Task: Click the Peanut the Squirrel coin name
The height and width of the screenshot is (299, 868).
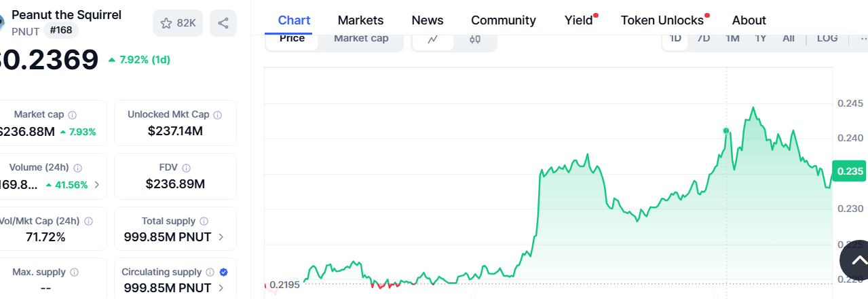Action: point(67,14)
